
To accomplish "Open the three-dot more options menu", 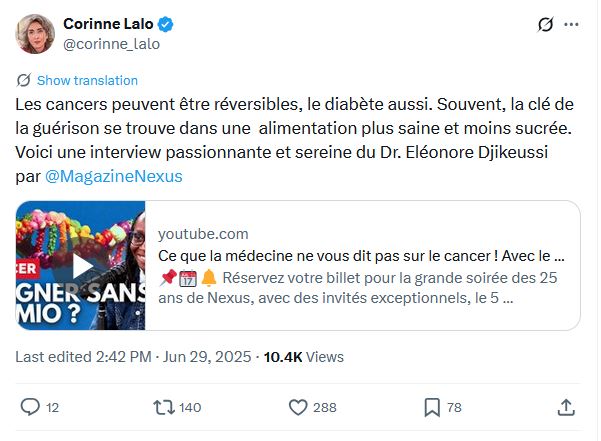I will point(572,24).
